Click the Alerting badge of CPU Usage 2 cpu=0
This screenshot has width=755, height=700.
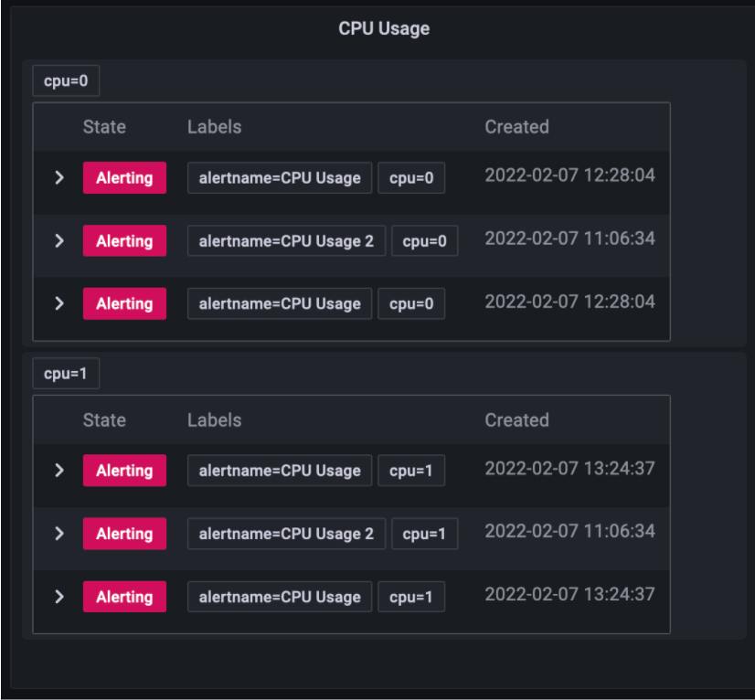(124, 240)
